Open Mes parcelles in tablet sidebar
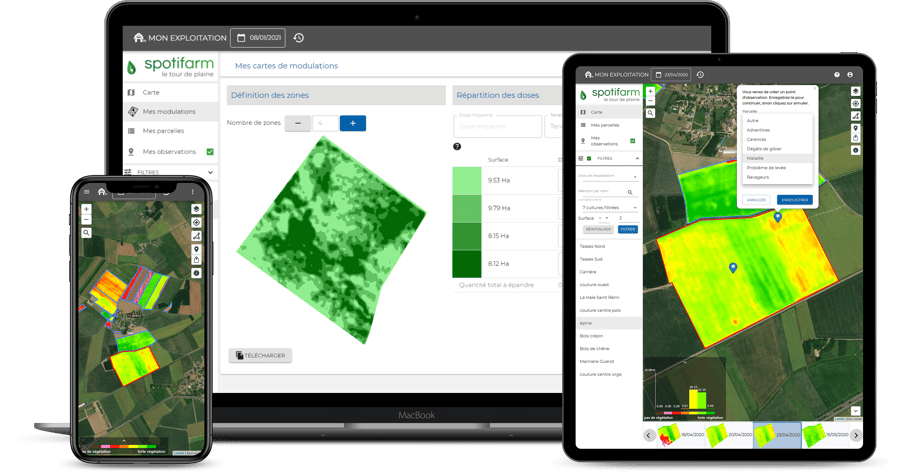Screen dimensions: 900x472 tap(608, 125)
